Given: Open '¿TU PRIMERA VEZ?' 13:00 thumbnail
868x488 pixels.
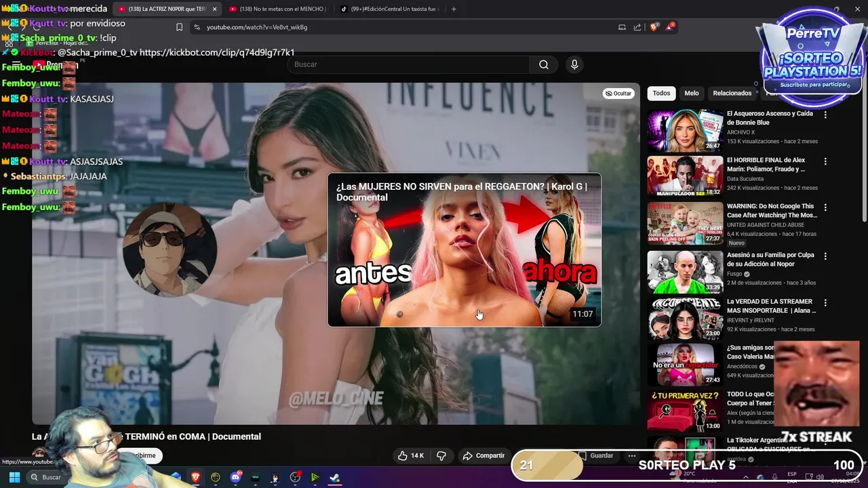Looking at the screenshot, I should pyautogui.click(x=685, y=411).
